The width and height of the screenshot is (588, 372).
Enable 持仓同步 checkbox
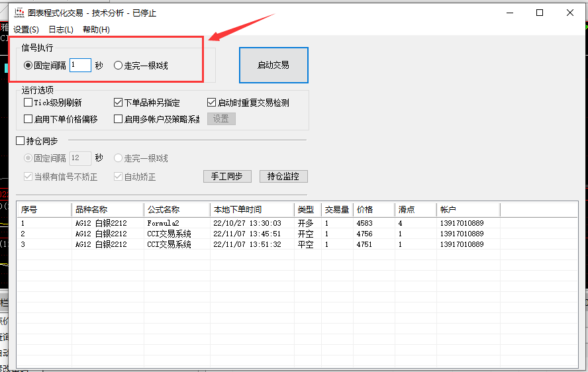(x=21, y=141)
